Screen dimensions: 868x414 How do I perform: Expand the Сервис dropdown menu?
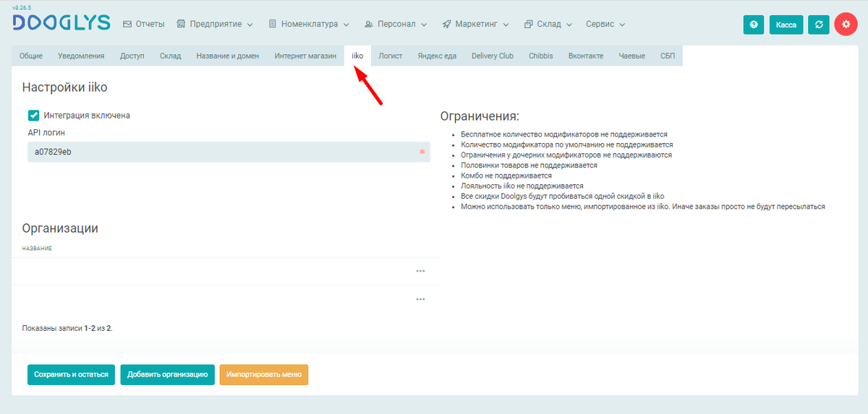pos(605,24)
